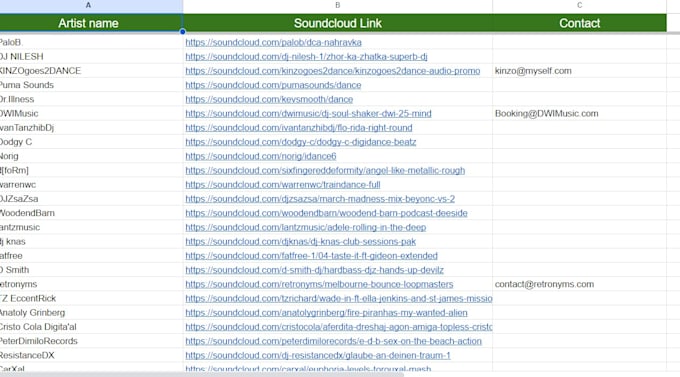Select the D Smith artist cell

[91, 270]
